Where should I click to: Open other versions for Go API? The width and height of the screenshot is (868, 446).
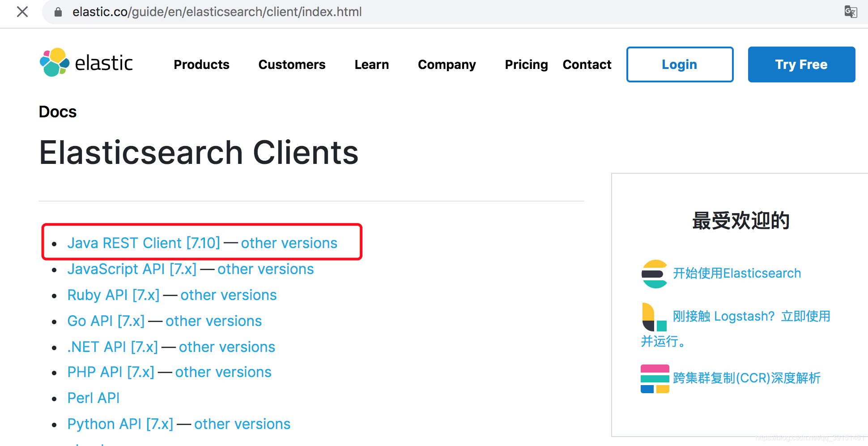[214, 321]
